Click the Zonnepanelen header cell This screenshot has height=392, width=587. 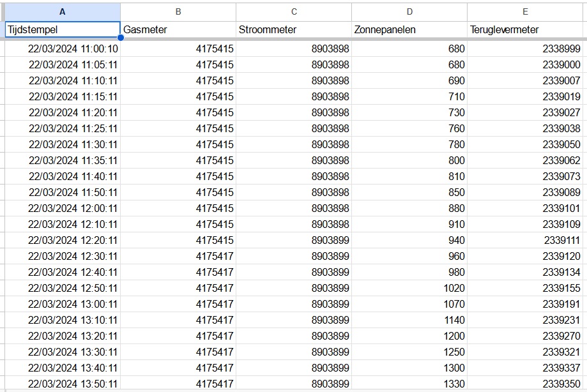(409, 29)
